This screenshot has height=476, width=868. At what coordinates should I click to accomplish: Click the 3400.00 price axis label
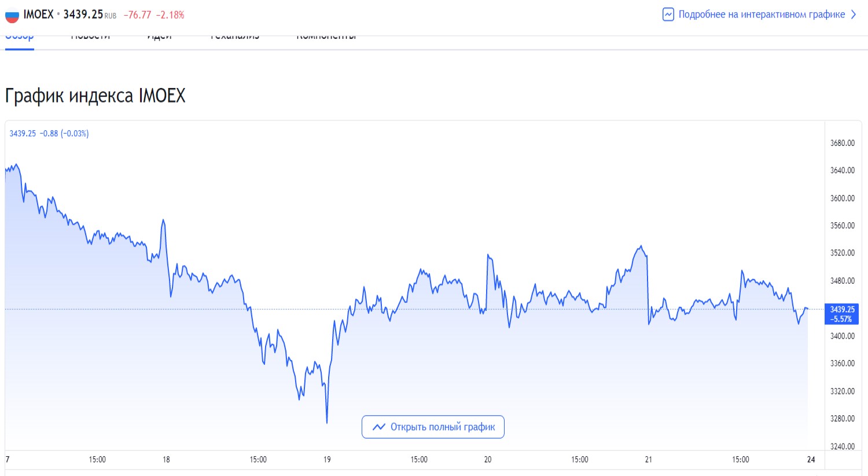(843, 336)
